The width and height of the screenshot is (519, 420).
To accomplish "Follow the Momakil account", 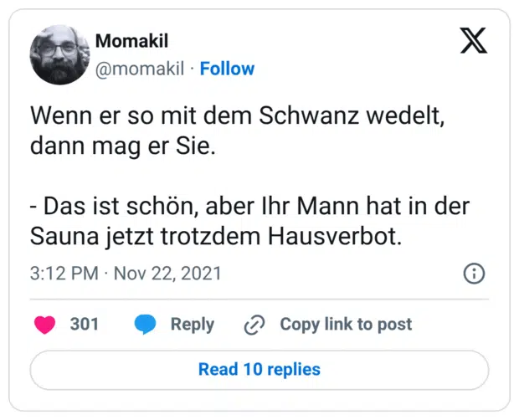I will [227, 69].
